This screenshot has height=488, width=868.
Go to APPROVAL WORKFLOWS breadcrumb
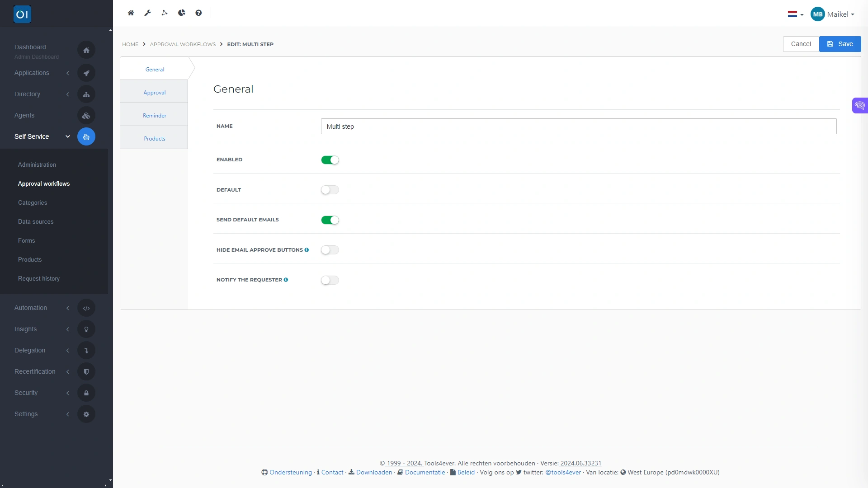click(x=183, y=44)
